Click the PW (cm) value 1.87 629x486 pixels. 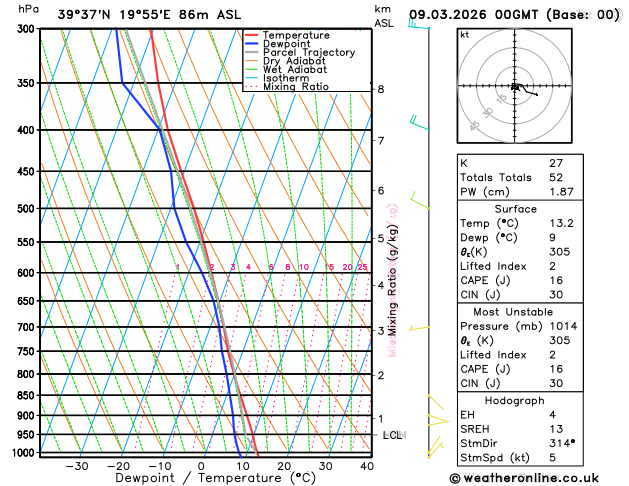[x=562, y=192]
